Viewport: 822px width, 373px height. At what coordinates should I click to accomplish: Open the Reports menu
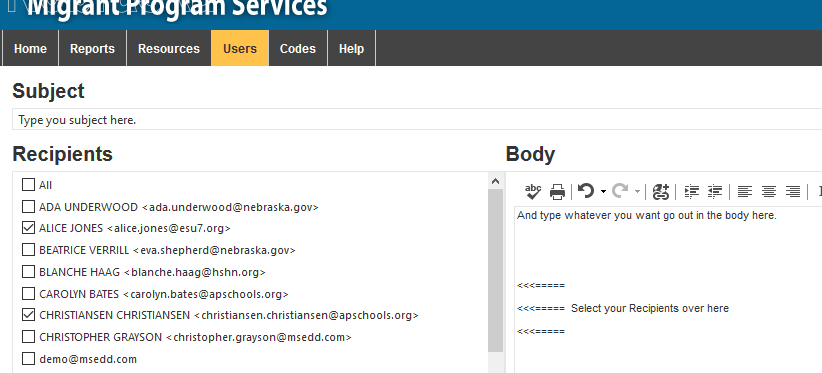(x=92, y=48)
